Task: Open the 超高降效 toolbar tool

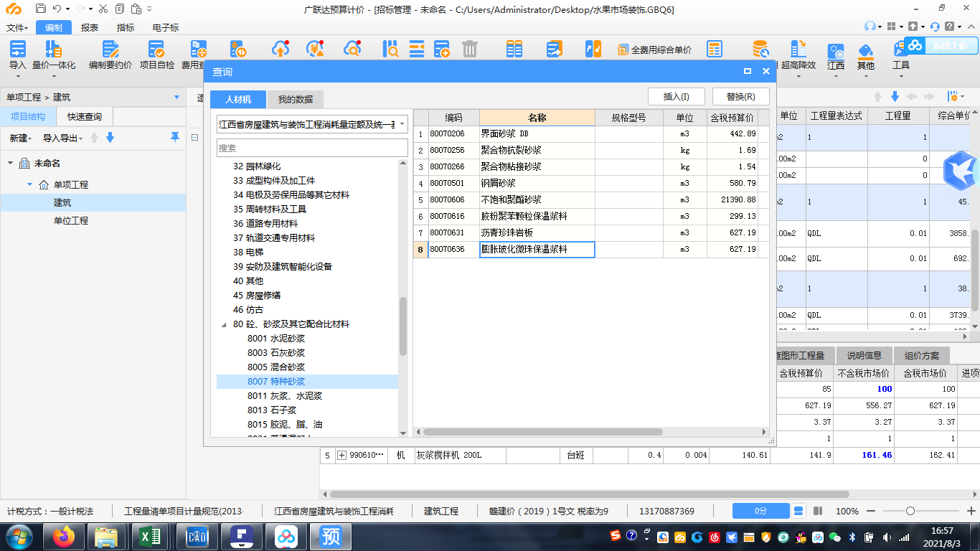Action: pyautogui.click(x=798, y=55)
